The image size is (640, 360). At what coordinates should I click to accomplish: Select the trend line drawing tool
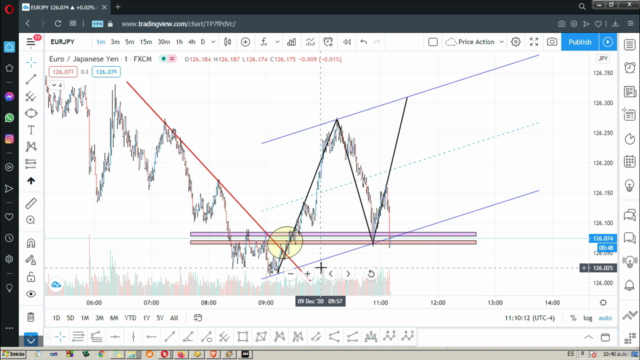31,79
